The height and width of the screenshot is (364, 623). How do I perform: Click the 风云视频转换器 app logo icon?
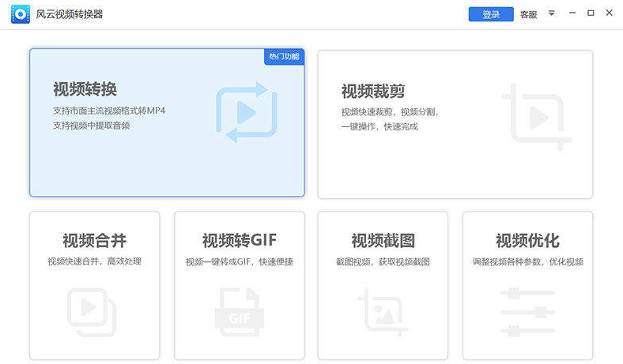tap(21, 14)
